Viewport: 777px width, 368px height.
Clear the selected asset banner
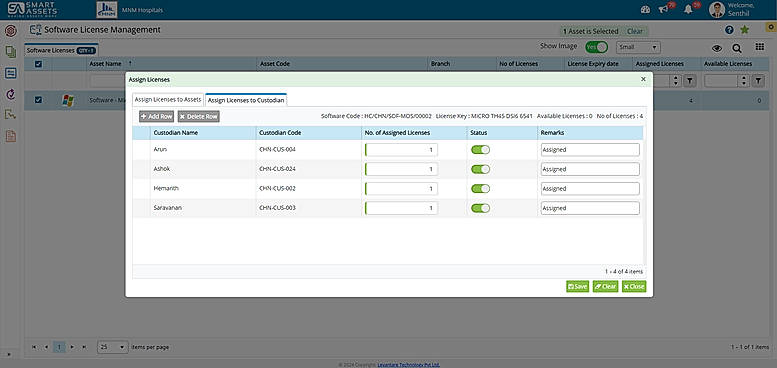point(635,31)
